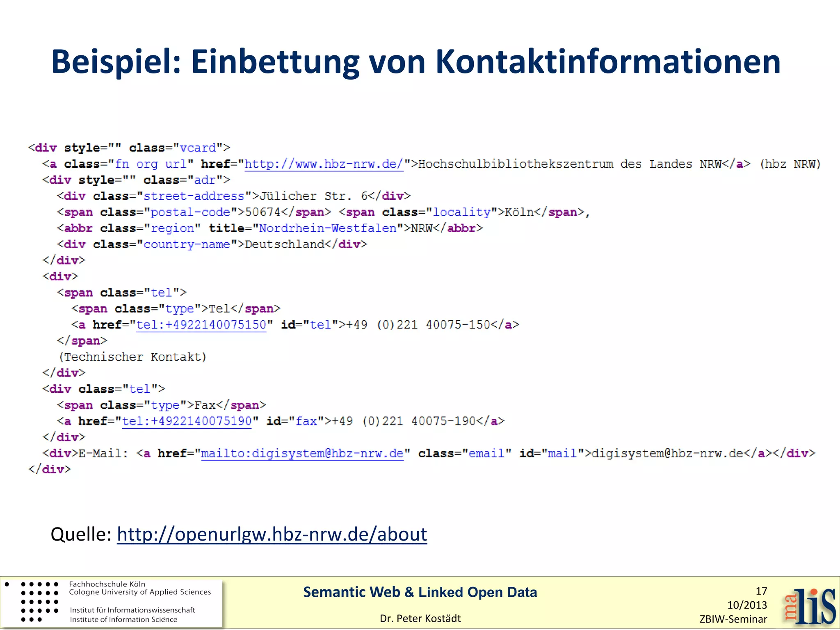Click the slide number 17
This screenshot has height=630, width=840.
(761, 591)
